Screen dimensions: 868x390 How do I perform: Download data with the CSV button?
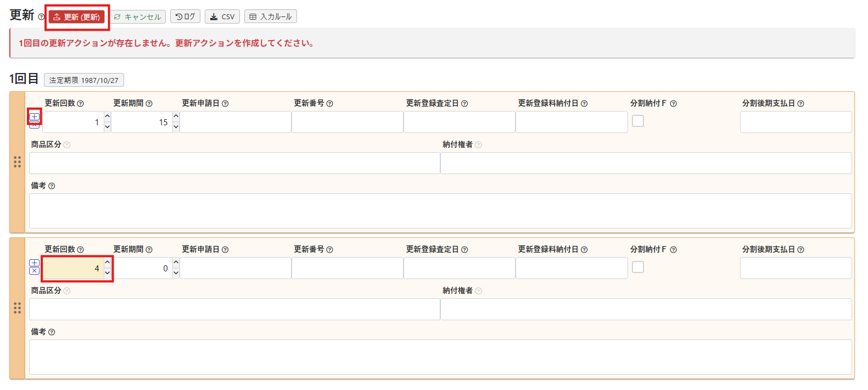[222, 16]
